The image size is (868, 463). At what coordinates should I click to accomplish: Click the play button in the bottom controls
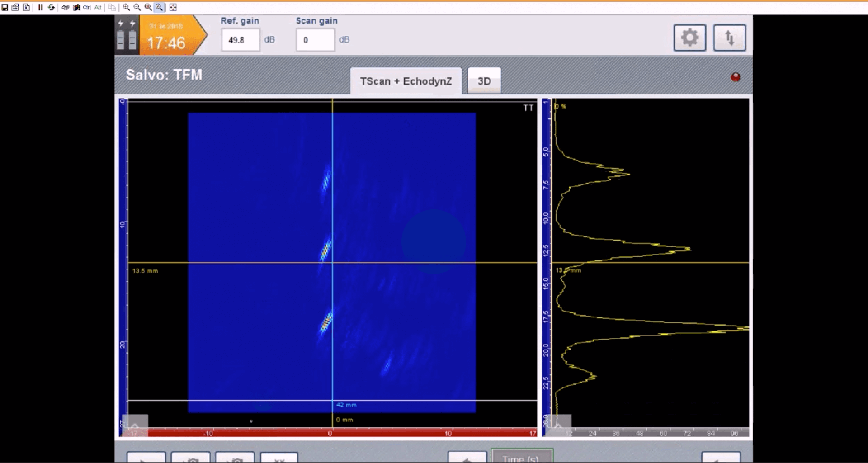pos(146,458)
